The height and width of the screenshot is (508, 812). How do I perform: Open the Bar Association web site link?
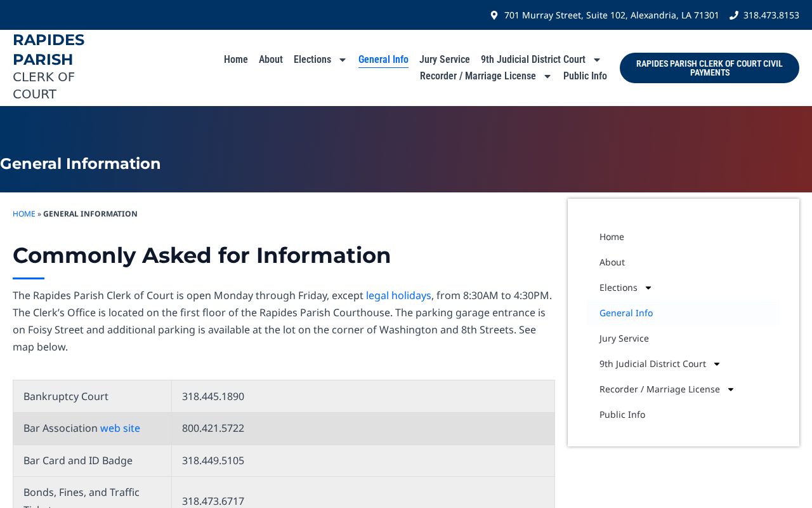click(x=120, y=428)
